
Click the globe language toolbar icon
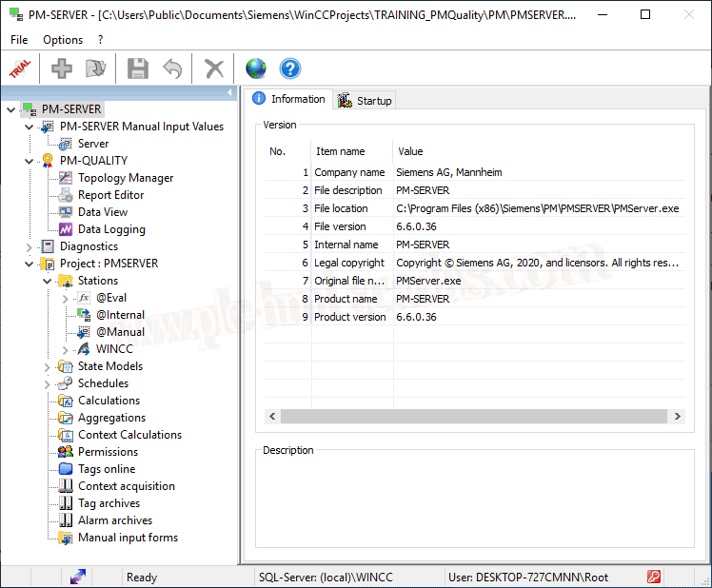256,69
